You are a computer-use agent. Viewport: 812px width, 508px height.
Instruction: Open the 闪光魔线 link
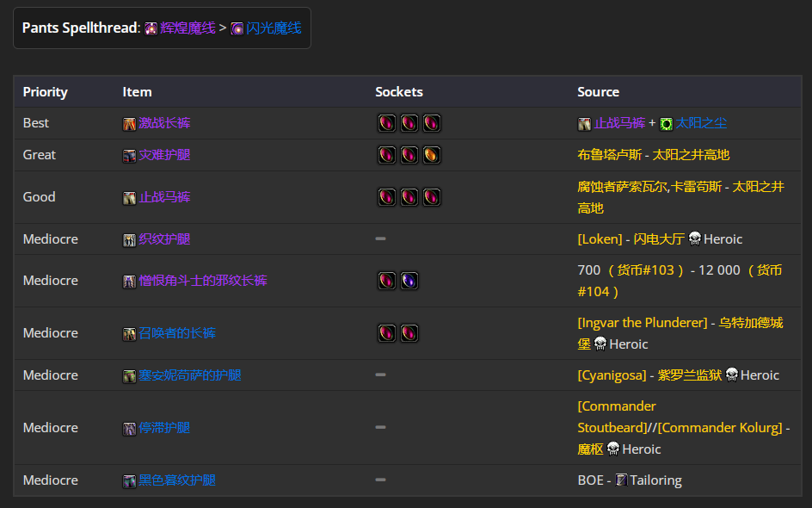(x=274, y=28)
